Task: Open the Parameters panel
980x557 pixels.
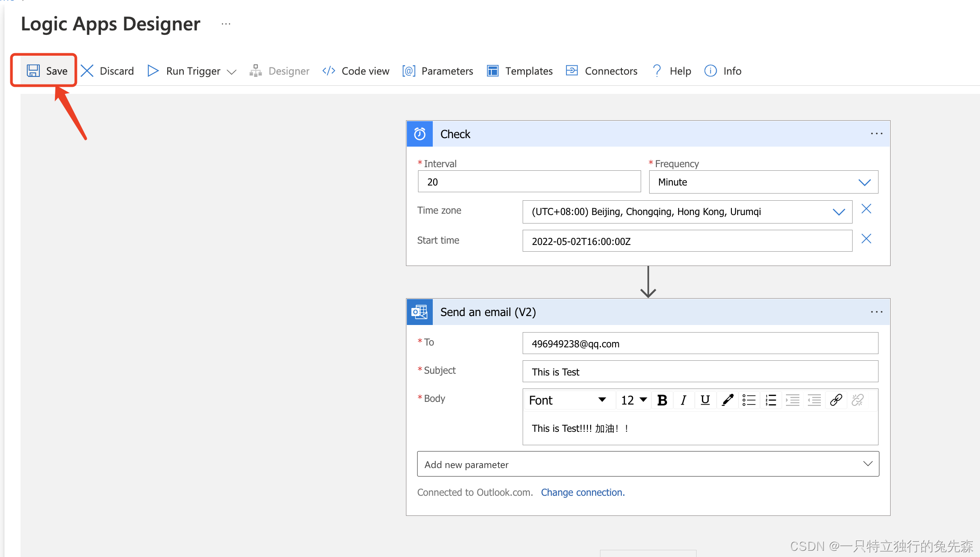Action: (437, 71)
